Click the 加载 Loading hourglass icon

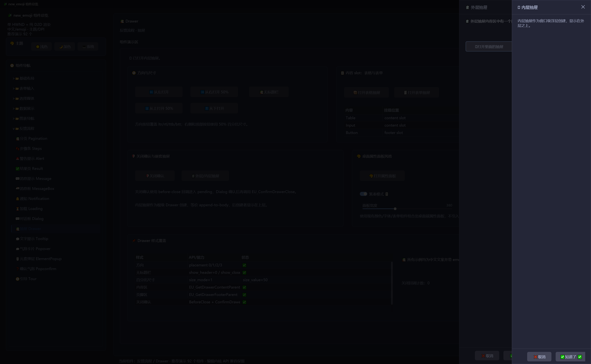point(17,209)
